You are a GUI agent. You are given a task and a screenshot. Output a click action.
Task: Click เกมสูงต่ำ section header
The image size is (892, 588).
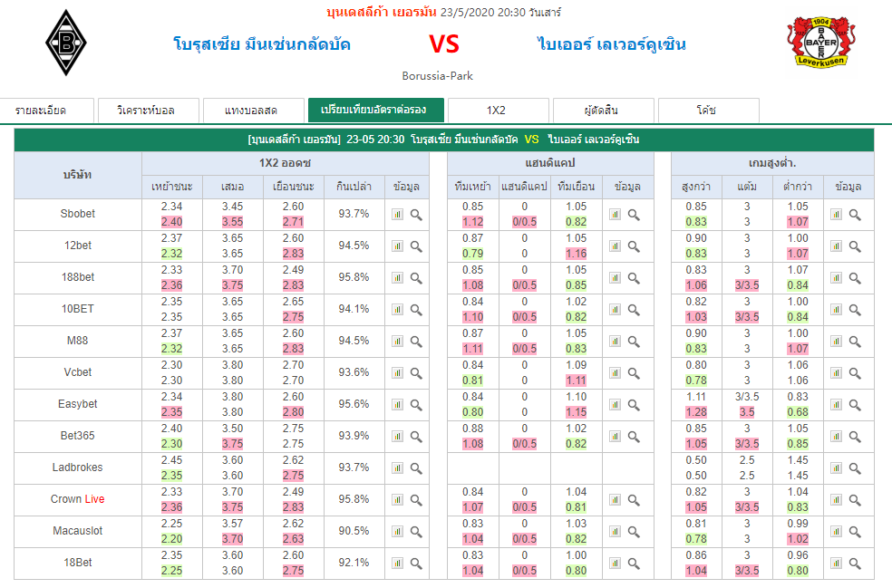pos(772,163)
